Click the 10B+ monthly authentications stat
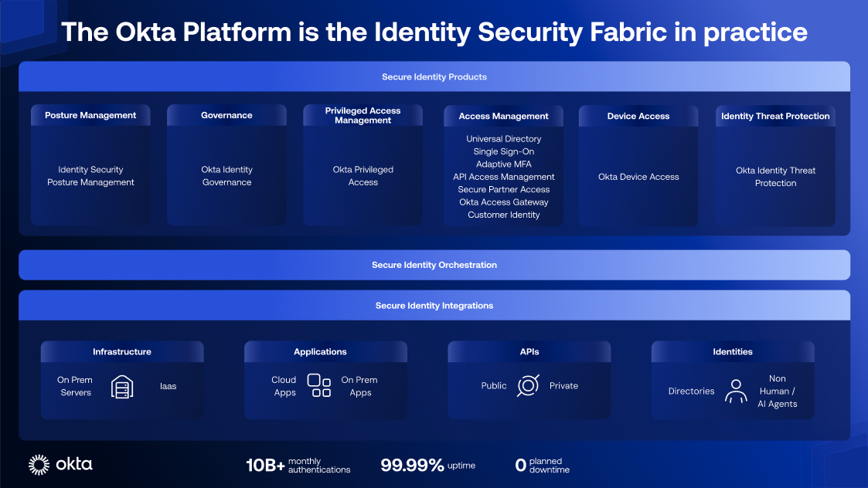 click(298, 466)
